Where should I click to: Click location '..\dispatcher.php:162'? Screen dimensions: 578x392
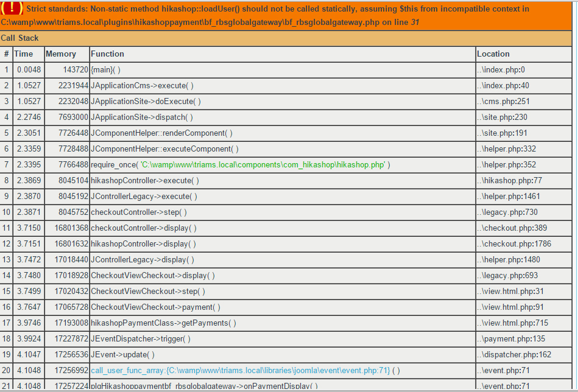(x=514, y=355)
